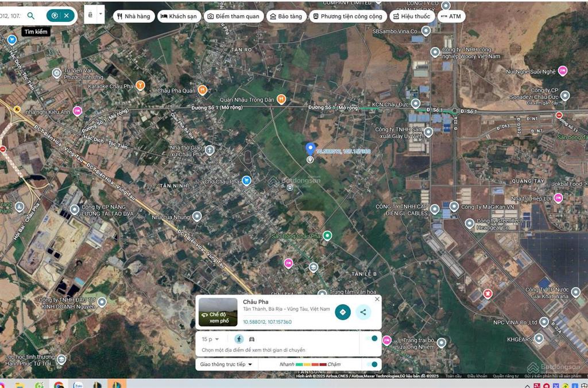Image resolution: width=588 pixels, height=388 pixels.
Task: Close the Châu Pha info card
Action: click(x=377, y=299)
